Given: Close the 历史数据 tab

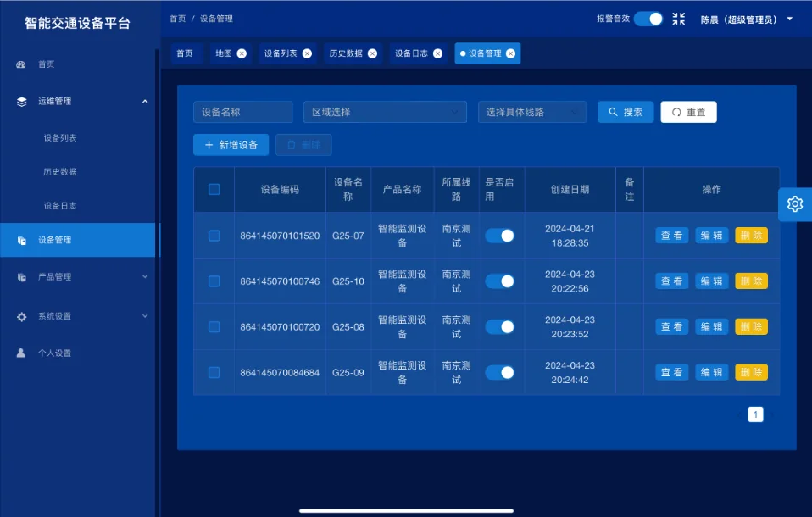Looking at the screenshot, I should pos(372,53).
